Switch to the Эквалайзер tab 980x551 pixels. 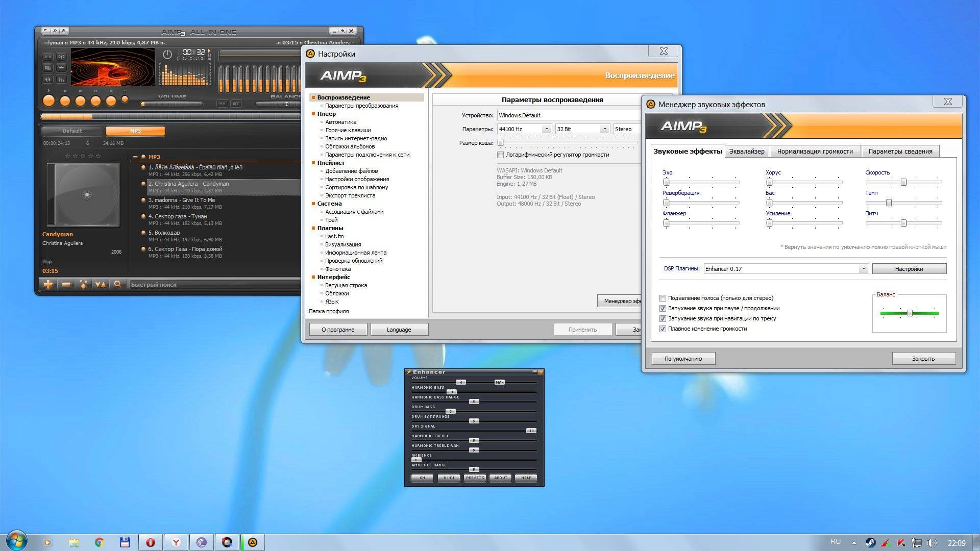[x=747, y=152]
